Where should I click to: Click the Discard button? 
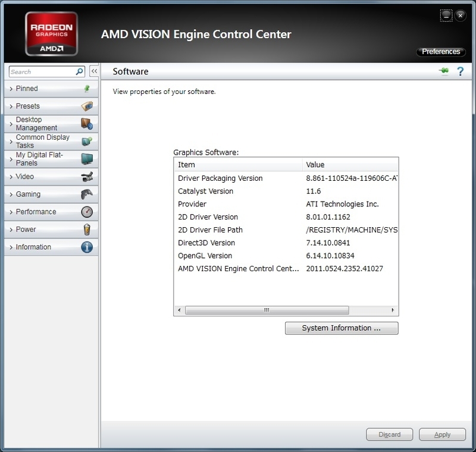coord(390,434)
